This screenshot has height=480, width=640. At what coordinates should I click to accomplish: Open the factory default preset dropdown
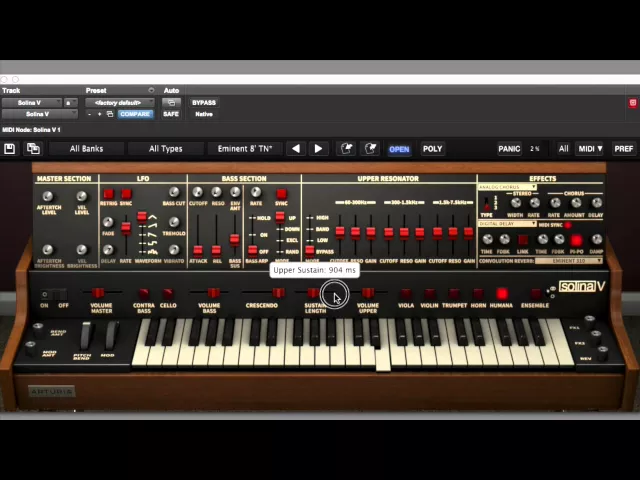click(x=120, y=103)
